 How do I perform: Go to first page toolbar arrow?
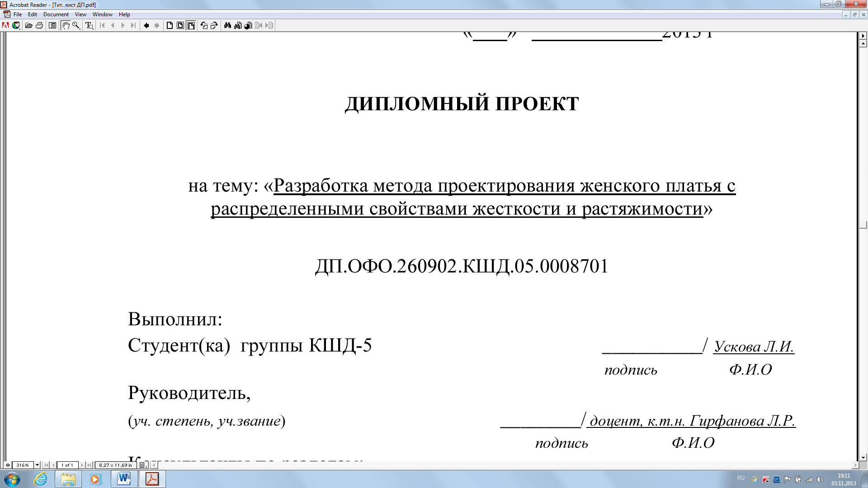(102, 25)
